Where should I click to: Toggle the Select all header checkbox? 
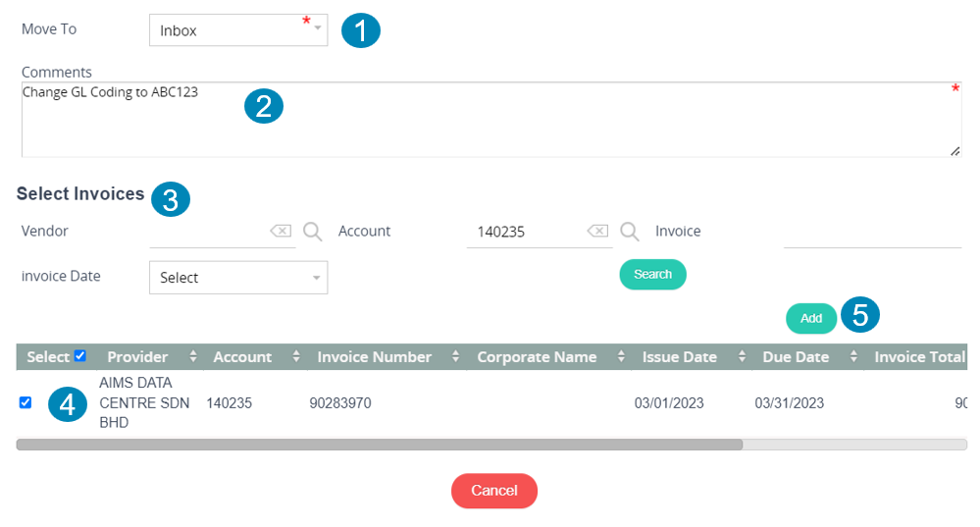[80, 355]
